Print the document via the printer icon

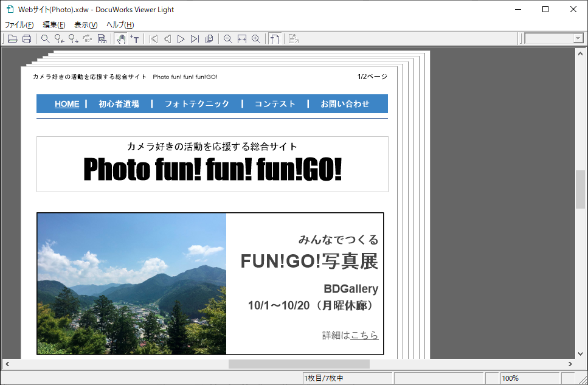[x=27, y=38]
